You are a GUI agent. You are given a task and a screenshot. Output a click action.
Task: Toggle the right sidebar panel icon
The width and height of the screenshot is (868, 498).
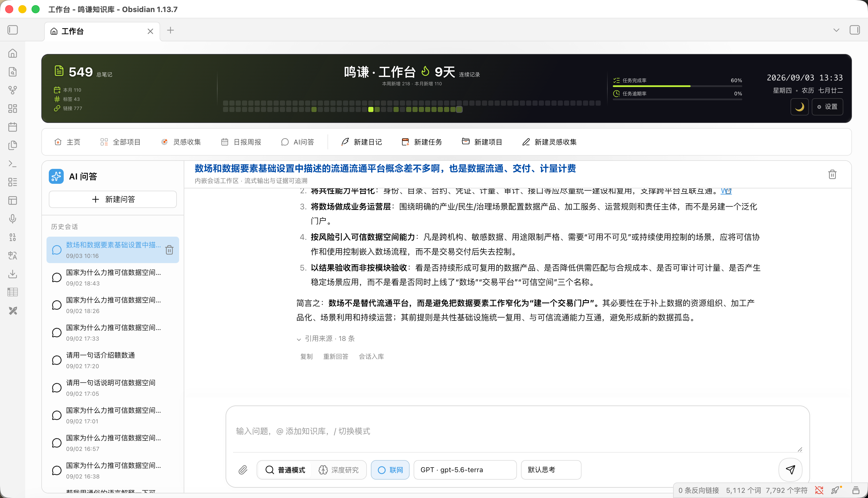pos(854,30)
